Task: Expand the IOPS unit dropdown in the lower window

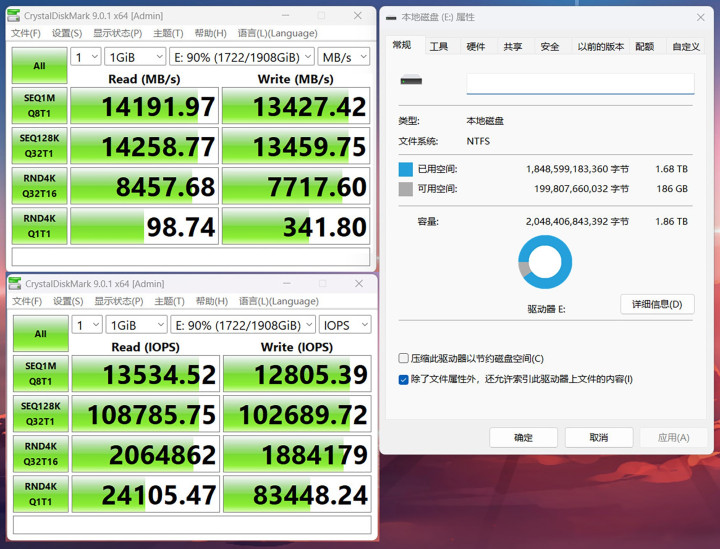Action: [x=345, y=325]
